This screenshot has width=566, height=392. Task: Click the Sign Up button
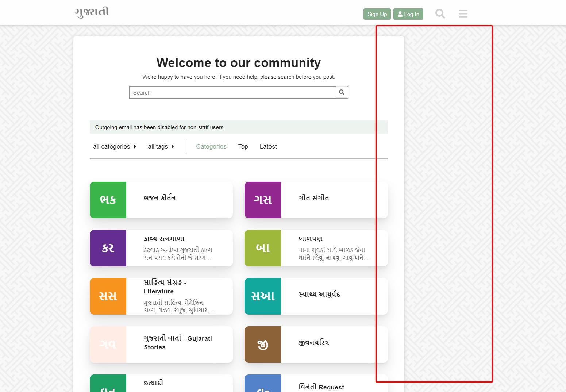(377, 14)
